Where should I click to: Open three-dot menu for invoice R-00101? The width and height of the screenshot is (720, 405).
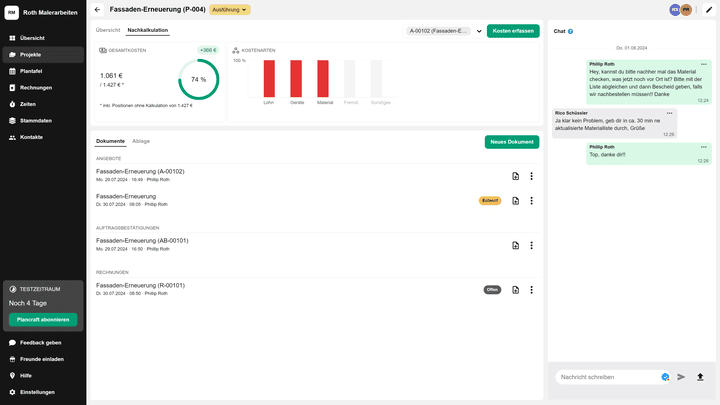click(531, 290)
